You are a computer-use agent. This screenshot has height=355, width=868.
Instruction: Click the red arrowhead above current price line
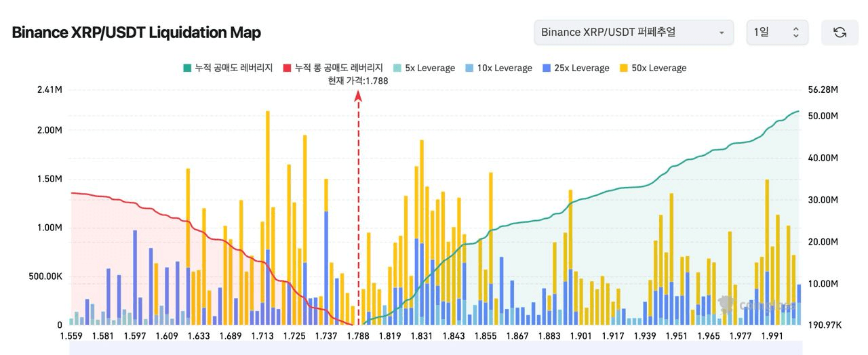[358, 96]
